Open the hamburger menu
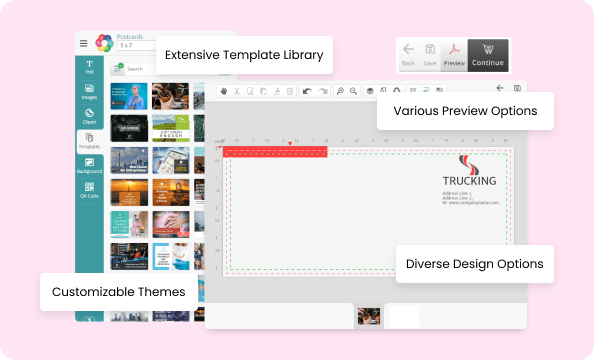This screenshot has width=594, height=360. [84, 43]
